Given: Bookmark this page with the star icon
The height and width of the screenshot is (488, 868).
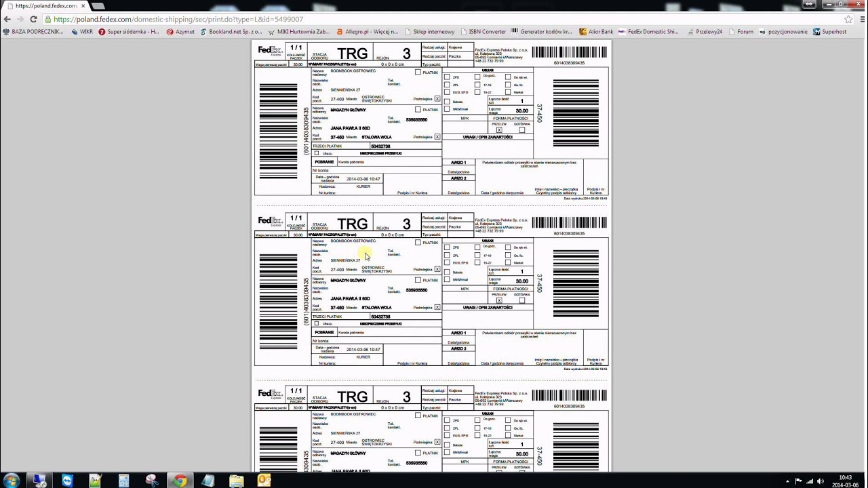Looking at the screenshot, I should tap(848, 19).
